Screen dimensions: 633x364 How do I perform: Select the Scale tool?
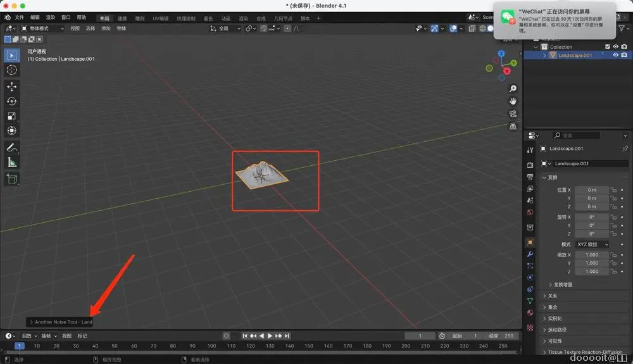coord(11,116)
